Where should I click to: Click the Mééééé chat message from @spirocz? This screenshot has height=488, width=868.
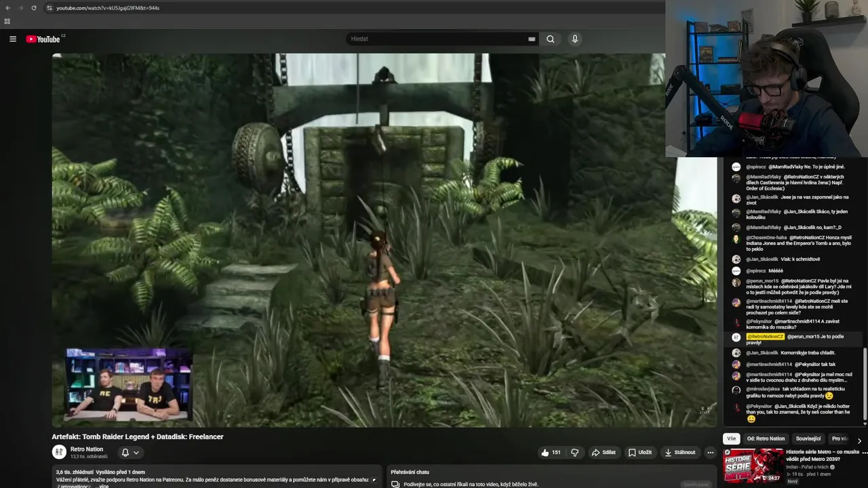tap(776, 270)
